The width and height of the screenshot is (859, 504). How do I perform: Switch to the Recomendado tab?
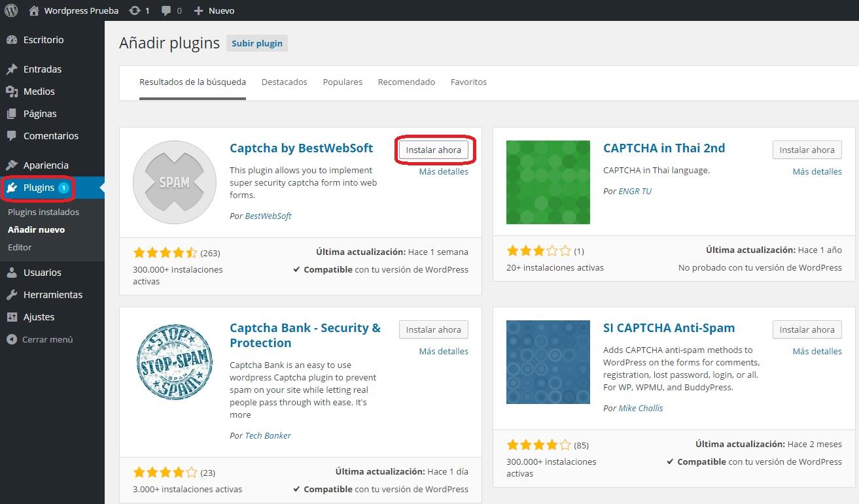(x=406, y=82)
